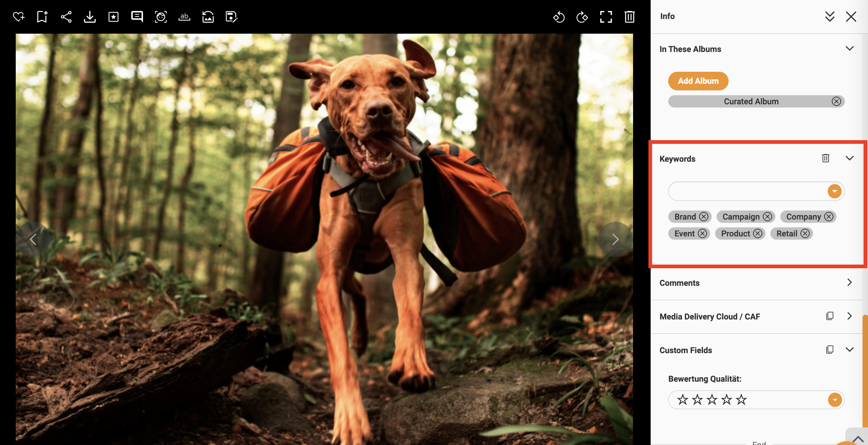Remove the Event keyword
The height and width of the screenshot is (445, 868).
click(x=702, y=233)
